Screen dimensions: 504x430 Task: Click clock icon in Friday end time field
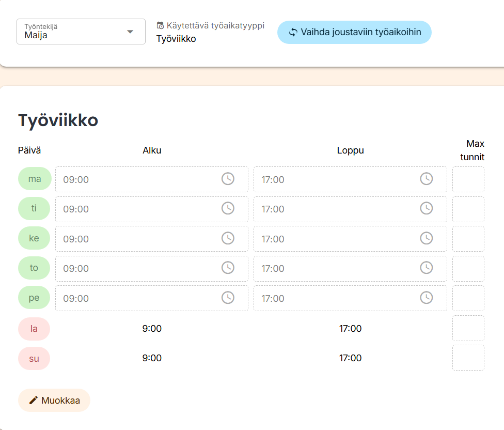[x=426, y=298]
